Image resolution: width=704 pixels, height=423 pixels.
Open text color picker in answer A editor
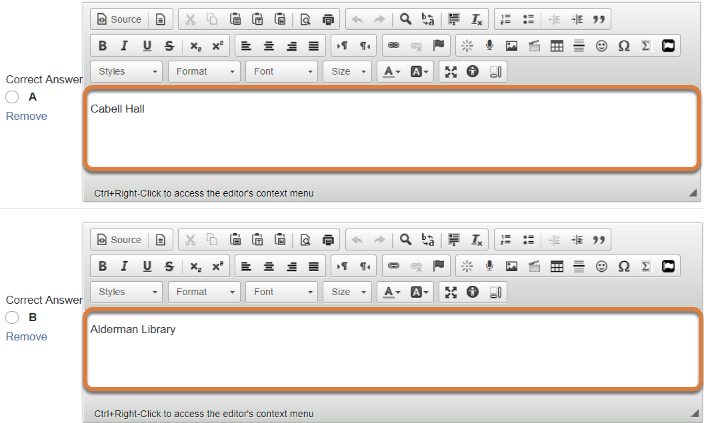(392, 72)
